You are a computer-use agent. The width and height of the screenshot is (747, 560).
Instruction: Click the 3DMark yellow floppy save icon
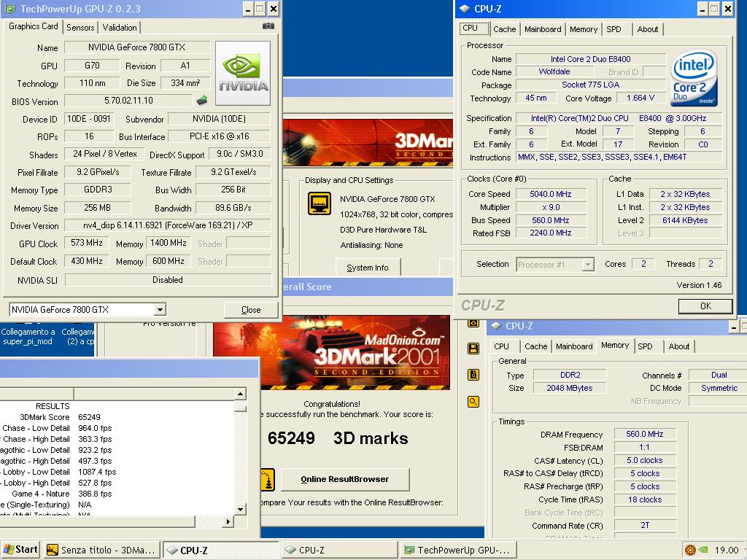point(473,349)
